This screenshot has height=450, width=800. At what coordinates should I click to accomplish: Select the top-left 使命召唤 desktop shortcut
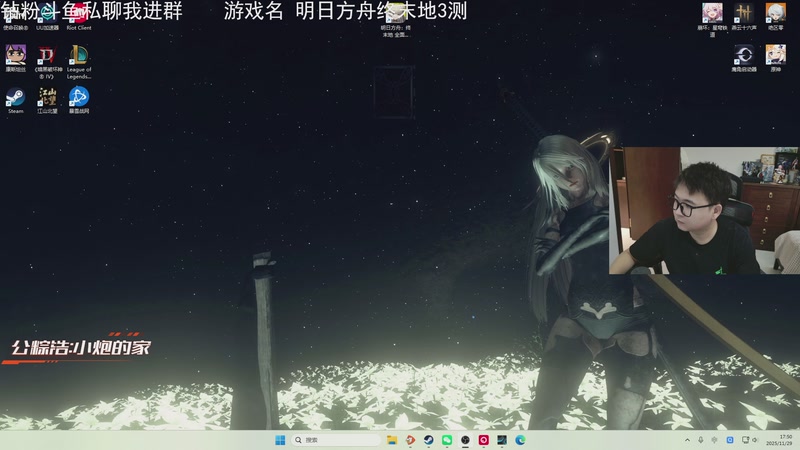click(x=16, y=16)
